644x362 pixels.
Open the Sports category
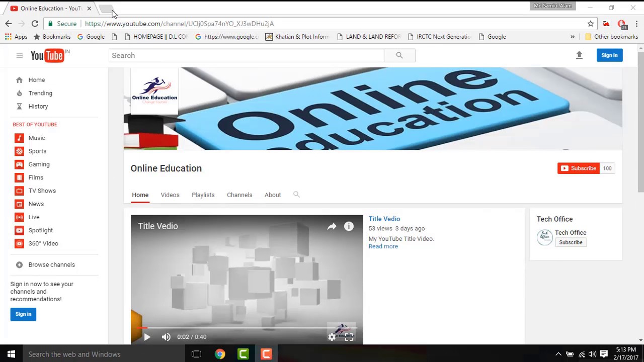pyautogui.click(x=37, y=151)
